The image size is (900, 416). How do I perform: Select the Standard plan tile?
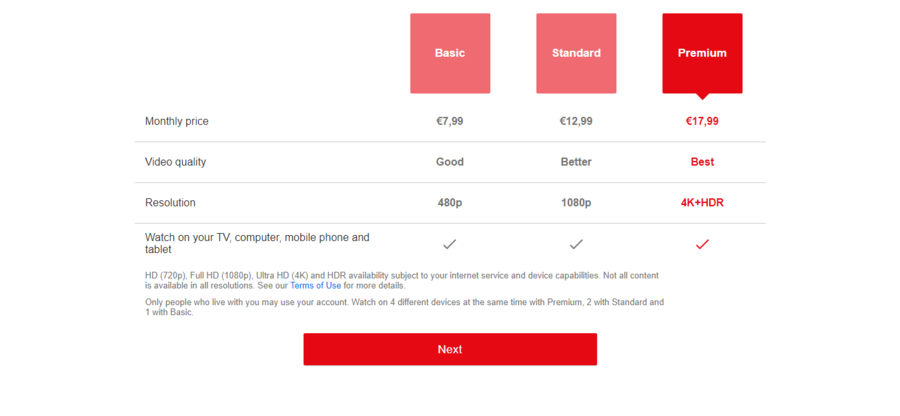[x=576, y=53]
